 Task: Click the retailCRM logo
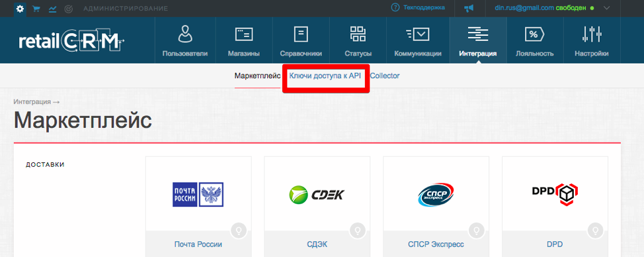71,40
